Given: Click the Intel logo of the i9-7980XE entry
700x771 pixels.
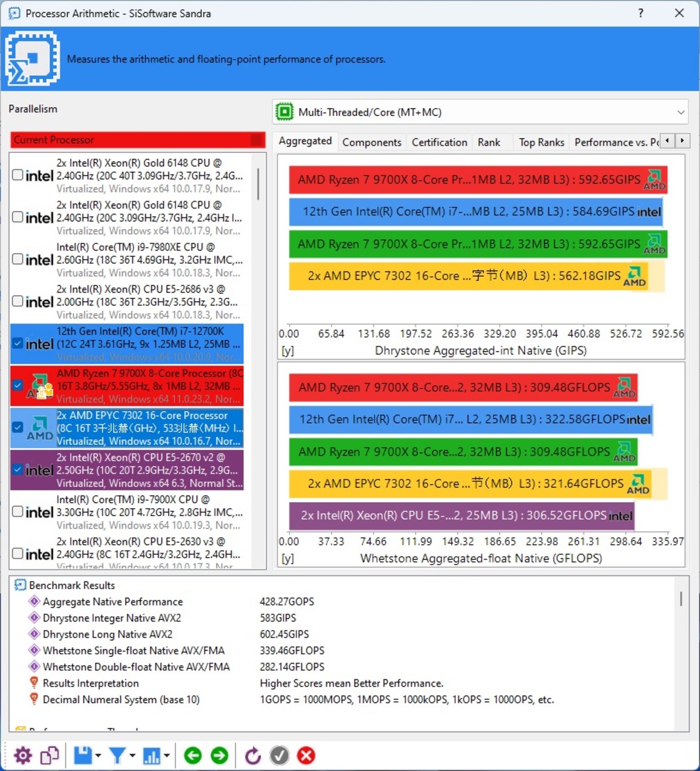Looking at the screenshot, I should pos(40,260).
